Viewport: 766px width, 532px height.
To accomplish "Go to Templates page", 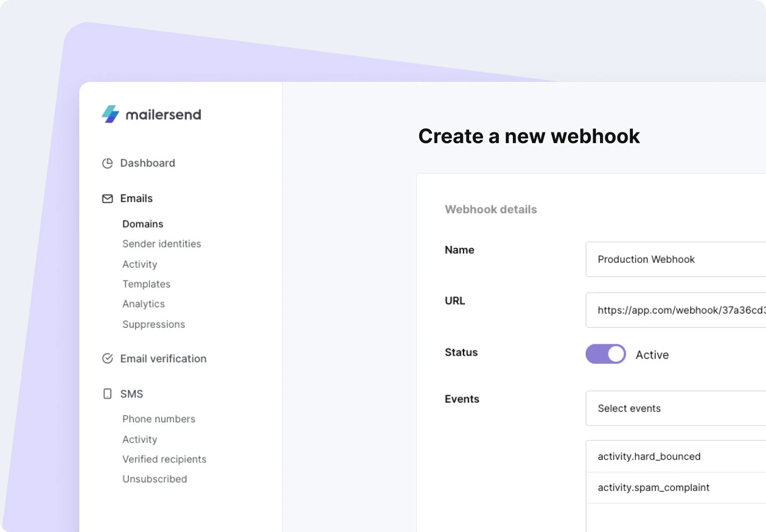I will click(x=146, y=284).
